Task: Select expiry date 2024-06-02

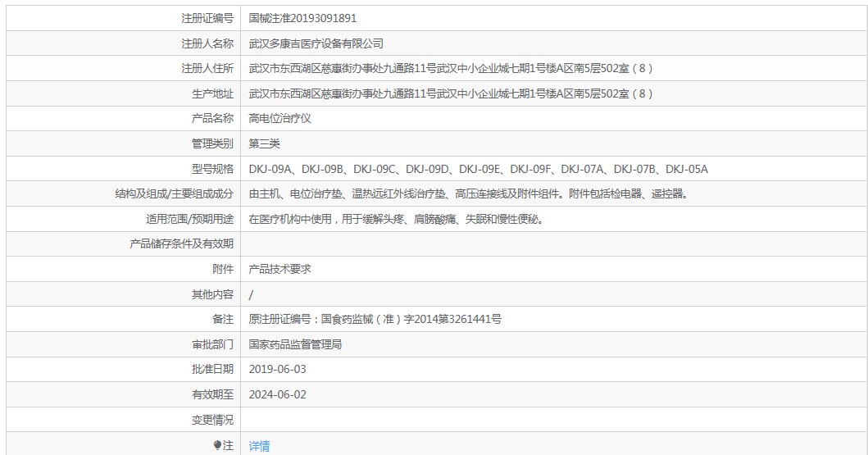Action: 277,394
